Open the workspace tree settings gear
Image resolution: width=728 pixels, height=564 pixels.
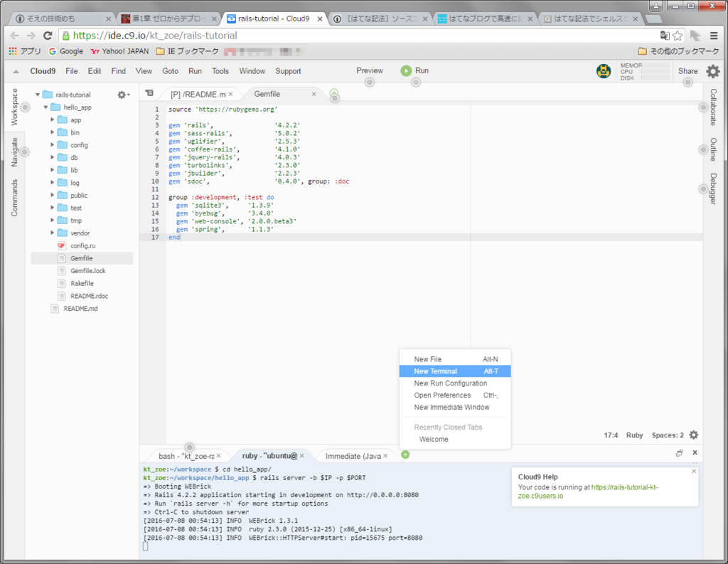pyautogui.click(x=123, y=95)
